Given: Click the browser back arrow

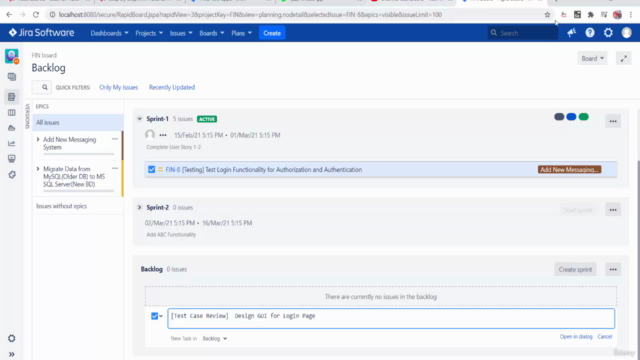Looking at the screenshot, I should point(9,15).
